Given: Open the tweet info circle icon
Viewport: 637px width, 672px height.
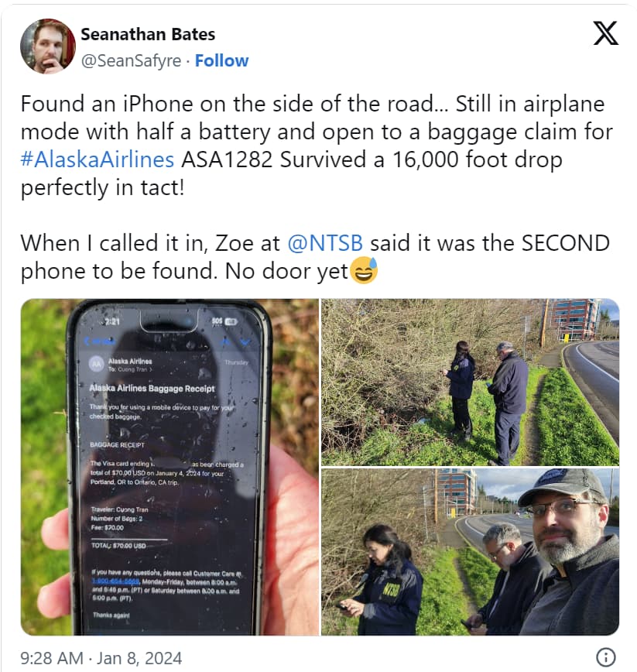Looking at the screenshot, I should [606, 657].
